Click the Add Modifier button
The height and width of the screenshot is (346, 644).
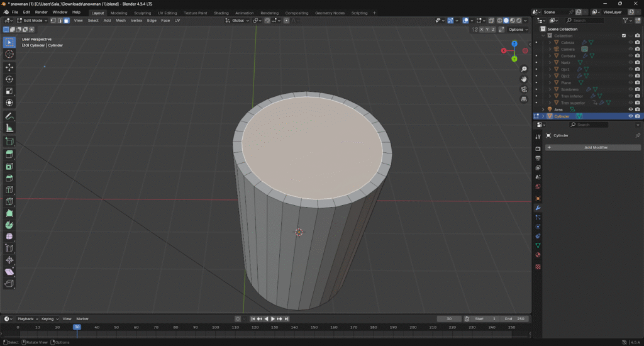[596, 147]
